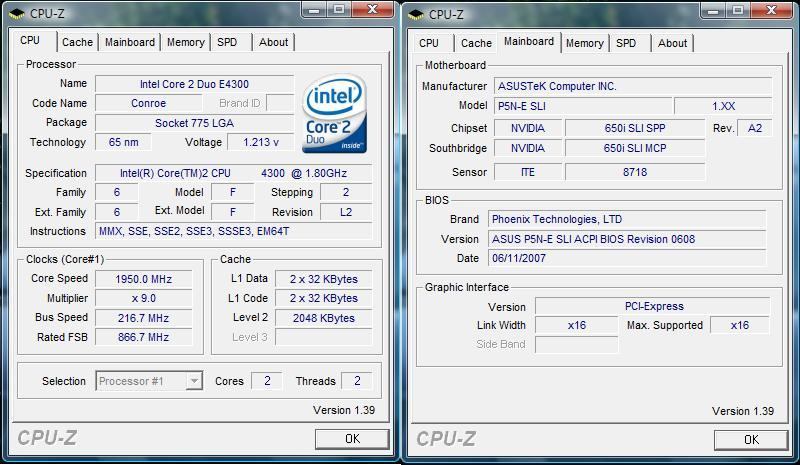This screenshot has height=465, width=800.
Task: Click the Bus Speed value '216.7 MHz'
Action: [x=143, y=318]
